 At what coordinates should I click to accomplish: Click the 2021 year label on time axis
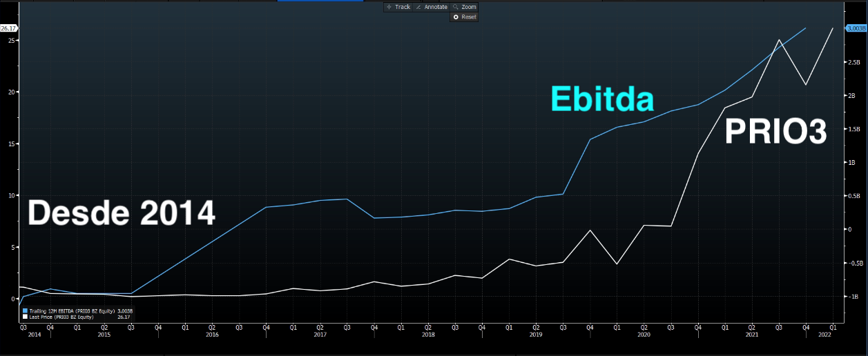[x=752, y=335]
